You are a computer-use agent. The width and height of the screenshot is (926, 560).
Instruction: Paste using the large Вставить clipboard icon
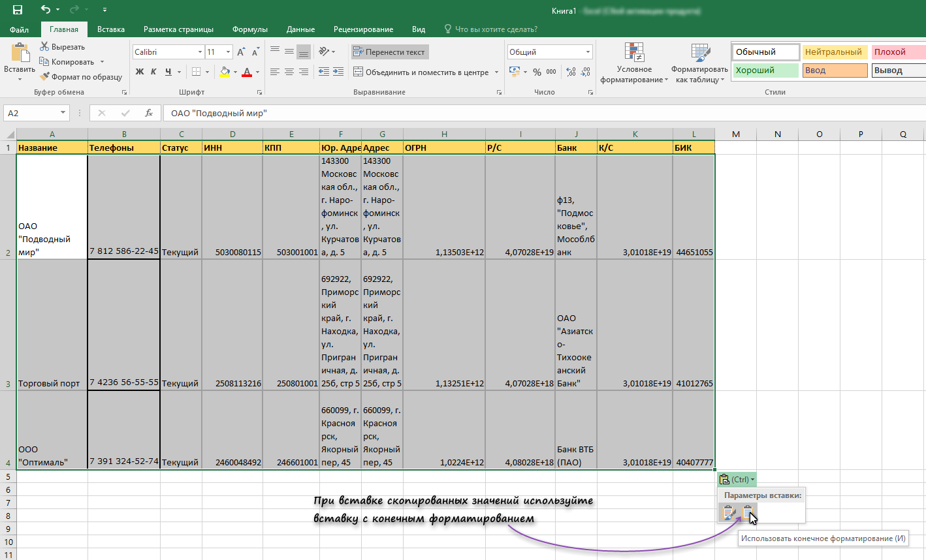[x=20, y=54]
